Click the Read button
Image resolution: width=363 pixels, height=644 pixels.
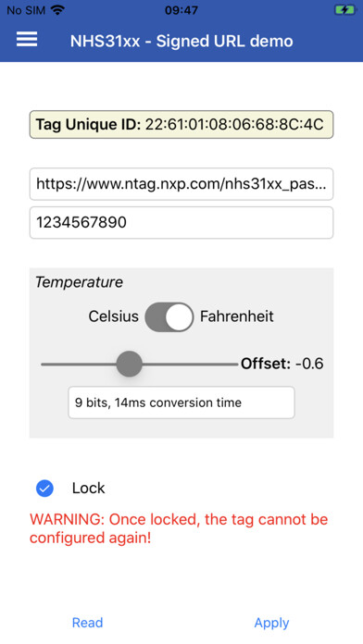click(x=87, y=623)
